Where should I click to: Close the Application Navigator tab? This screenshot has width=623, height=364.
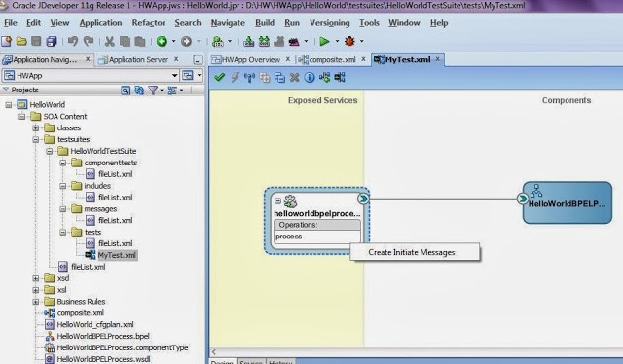click(x=88, y=59)
